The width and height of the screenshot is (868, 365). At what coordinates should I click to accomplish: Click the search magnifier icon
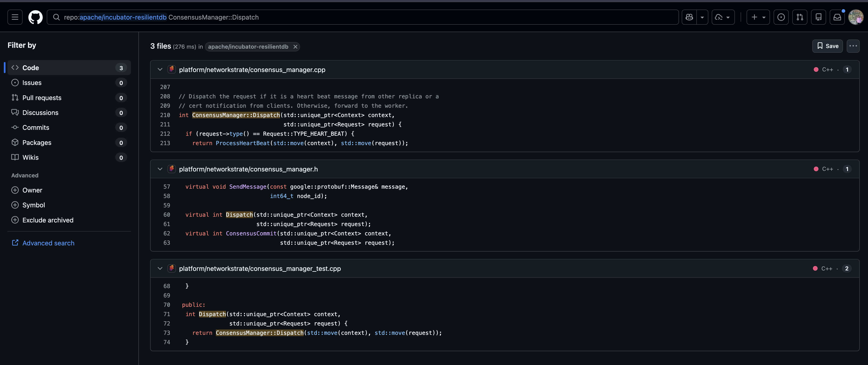pyautogui.click(x=56, y=17)
